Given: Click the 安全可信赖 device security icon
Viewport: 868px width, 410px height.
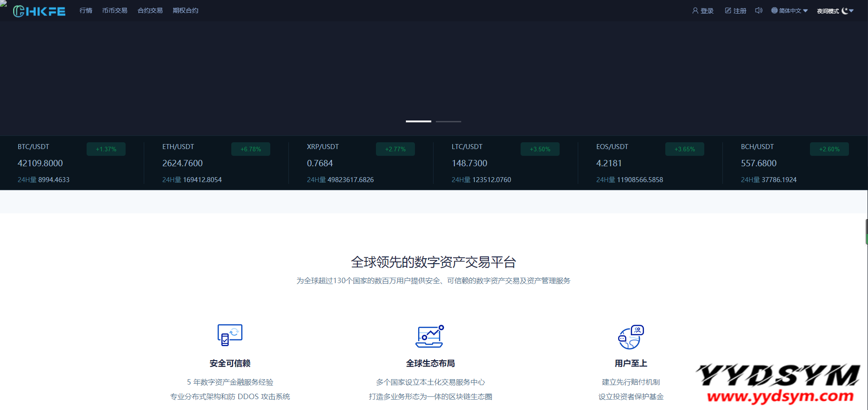Looking at the screenshot, I should [x=230, y=335].
